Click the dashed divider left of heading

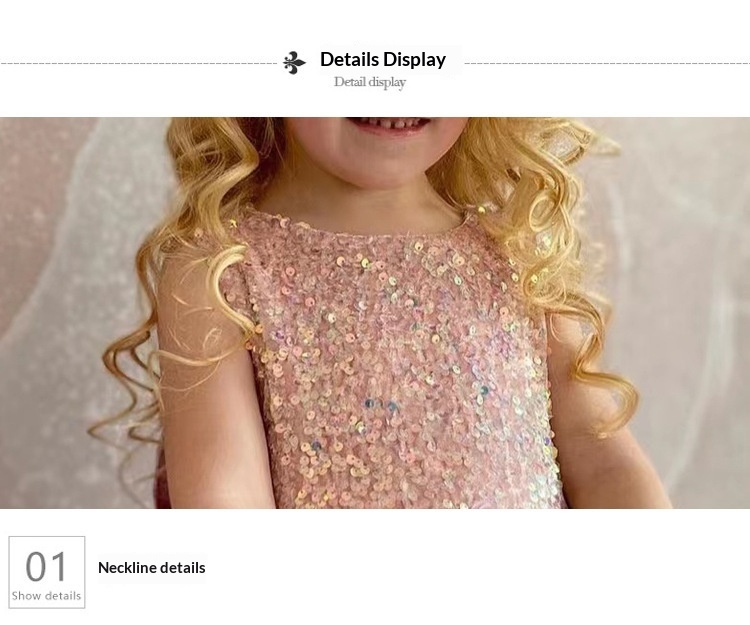(139, 63)
